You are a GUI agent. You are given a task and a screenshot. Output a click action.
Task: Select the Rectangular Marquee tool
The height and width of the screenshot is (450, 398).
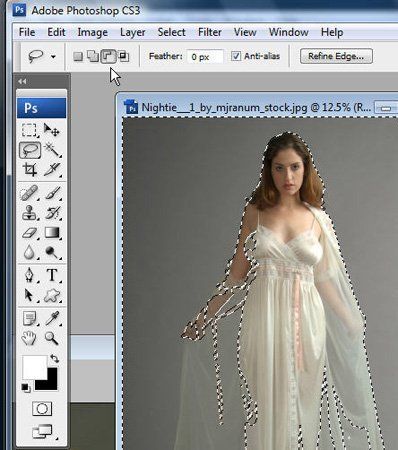29,130
